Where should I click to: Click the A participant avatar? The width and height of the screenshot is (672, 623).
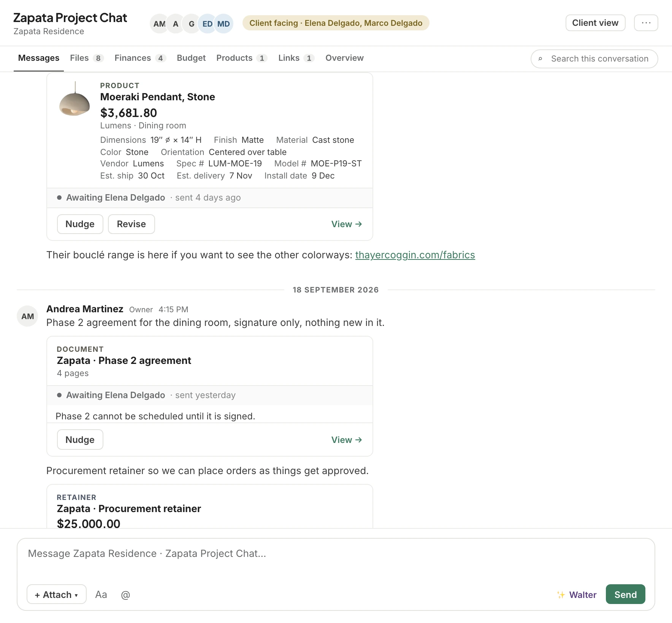(x=176, y=24)
